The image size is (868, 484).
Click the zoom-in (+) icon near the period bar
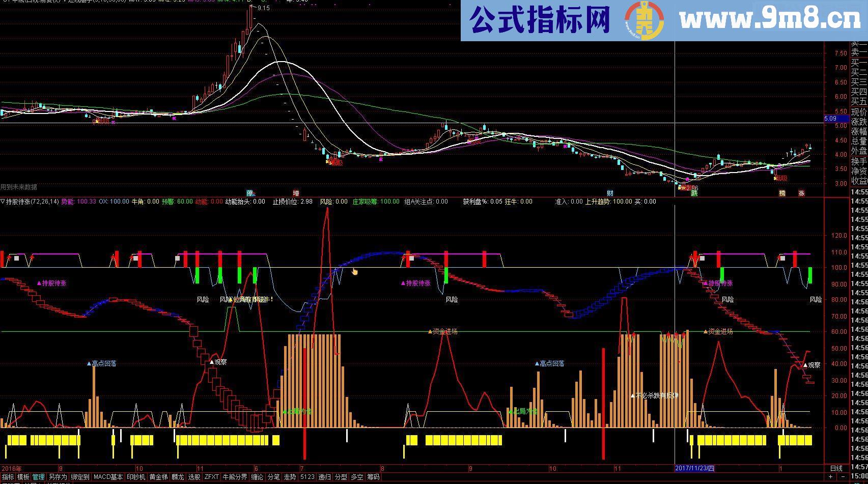click(830, 476)
